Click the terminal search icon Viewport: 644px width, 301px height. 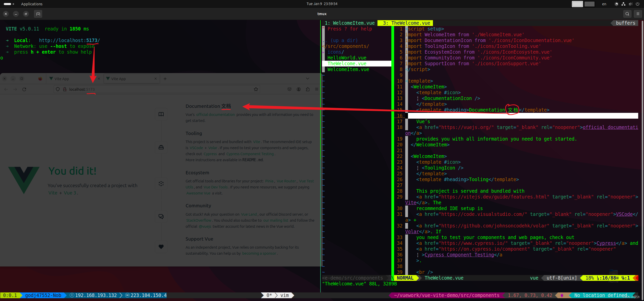coord(627,14)
